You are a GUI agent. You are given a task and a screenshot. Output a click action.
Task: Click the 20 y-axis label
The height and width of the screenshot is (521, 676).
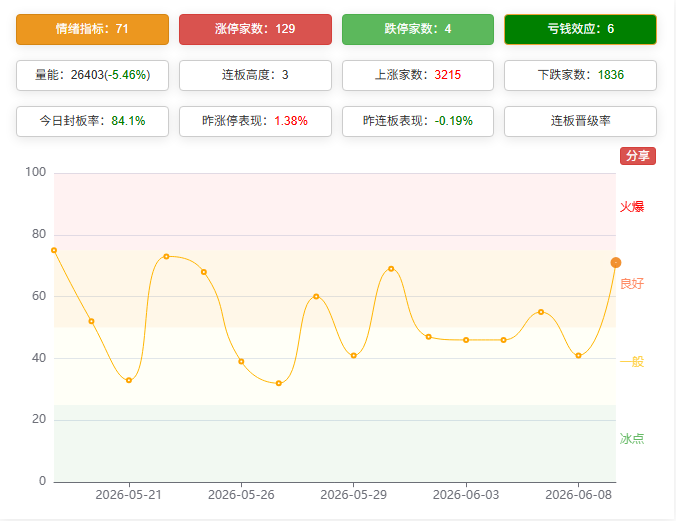pos(39,419)
